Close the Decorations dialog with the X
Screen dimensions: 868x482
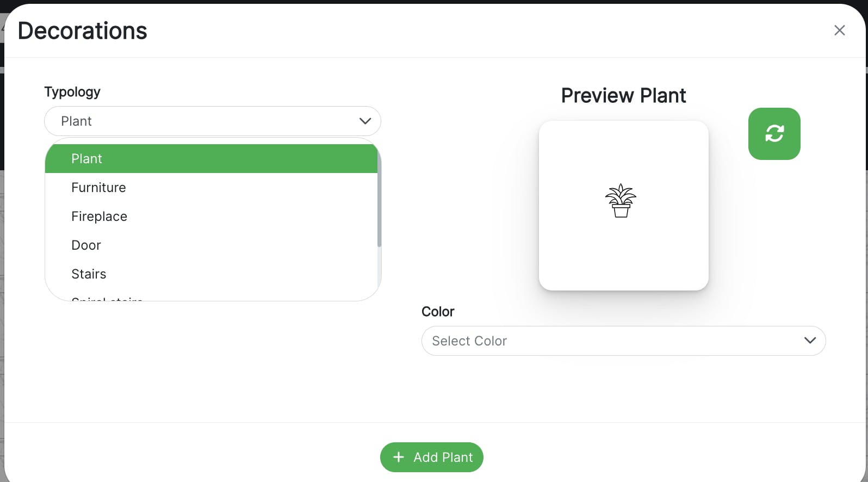839,30
